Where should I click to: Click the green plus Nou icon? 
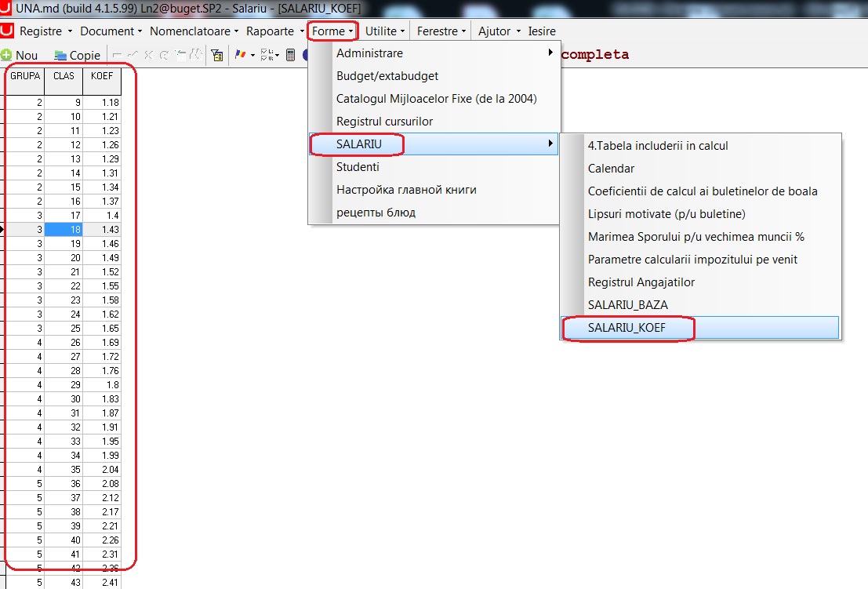(6, 55)
